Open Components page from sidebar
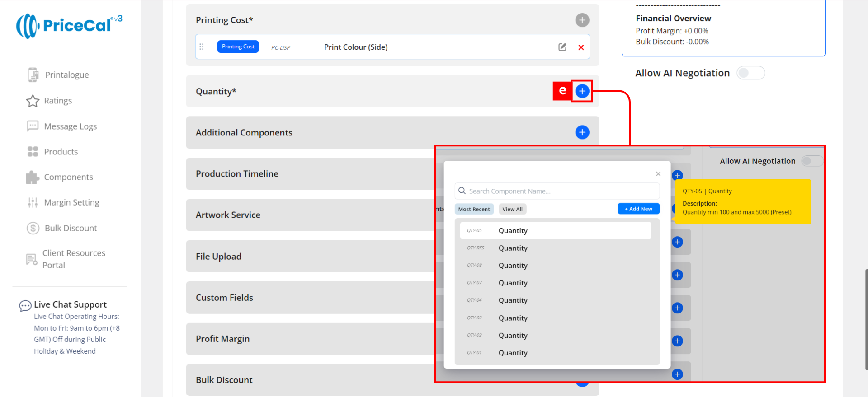 click(x=68, y=177)
